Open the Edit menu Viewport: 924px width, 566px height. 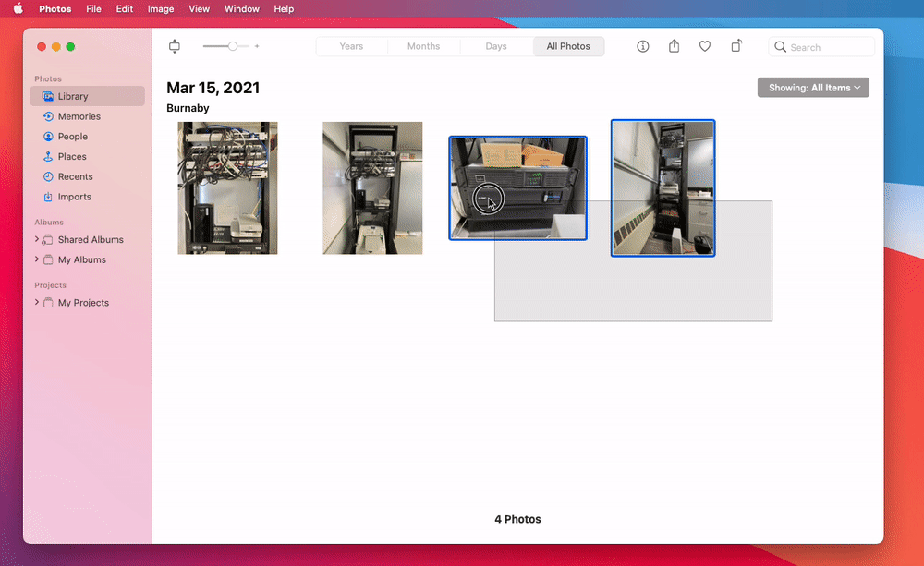(125, 9)
